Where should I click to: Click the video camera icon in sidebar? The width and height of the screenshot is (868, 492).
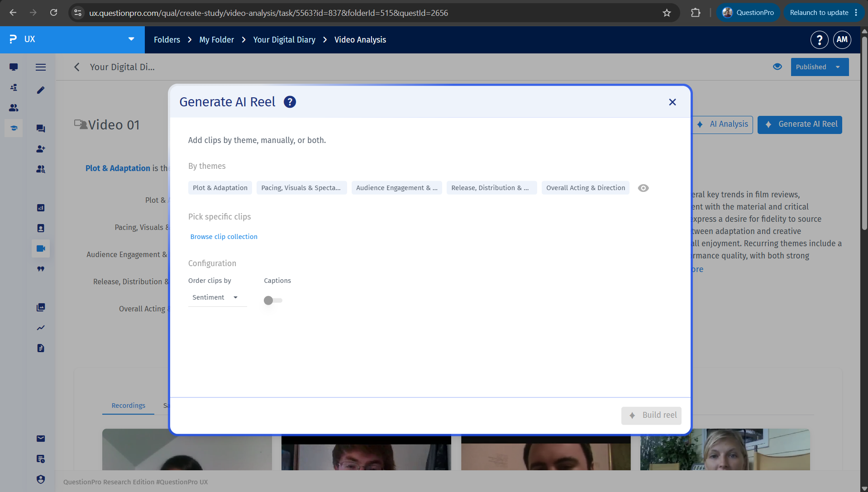pyautogui.click(x=41, y=248)
